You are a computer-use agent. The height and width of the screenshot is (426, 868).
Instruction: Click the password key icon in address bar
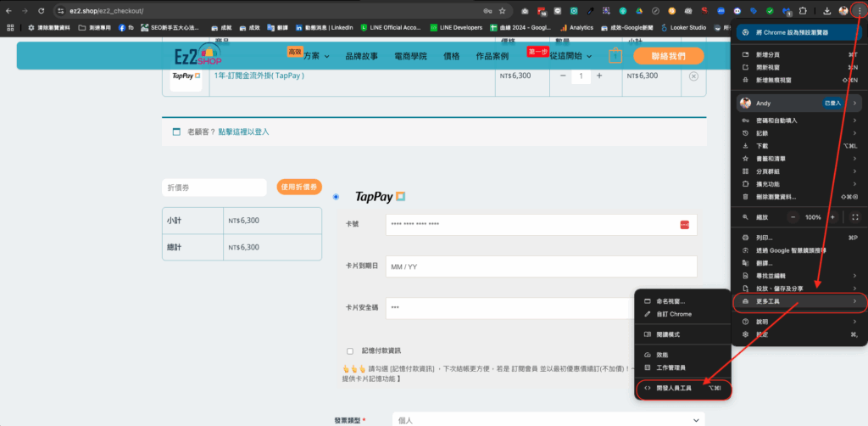487,10
